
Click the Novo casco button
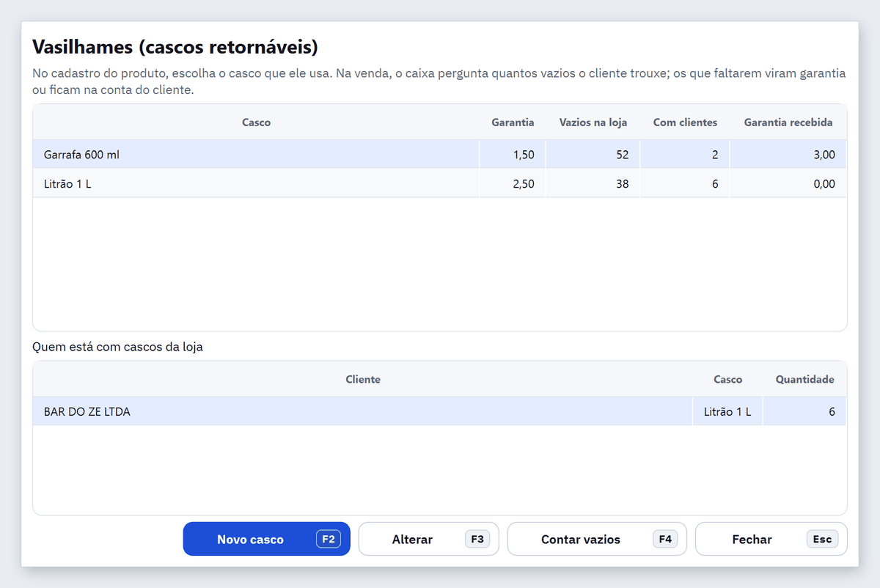(x=266, y=539)
